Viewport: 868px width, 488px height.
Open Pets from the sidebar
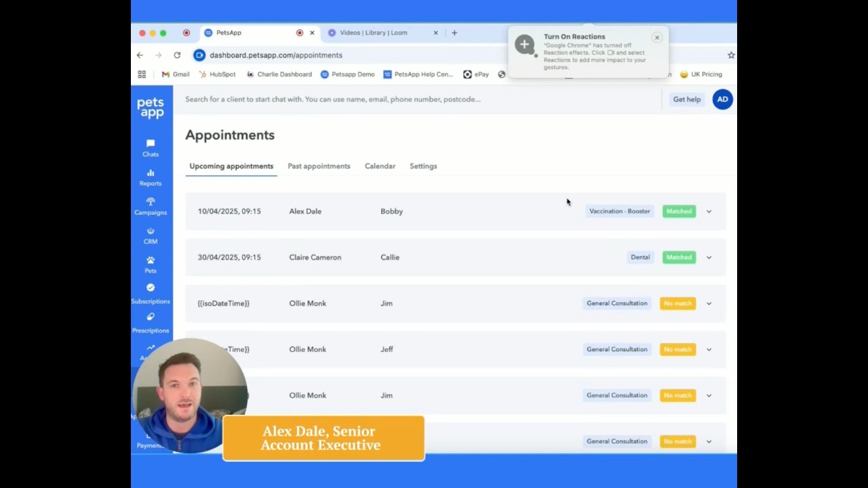pyautogui.click(x=151, y=265)
